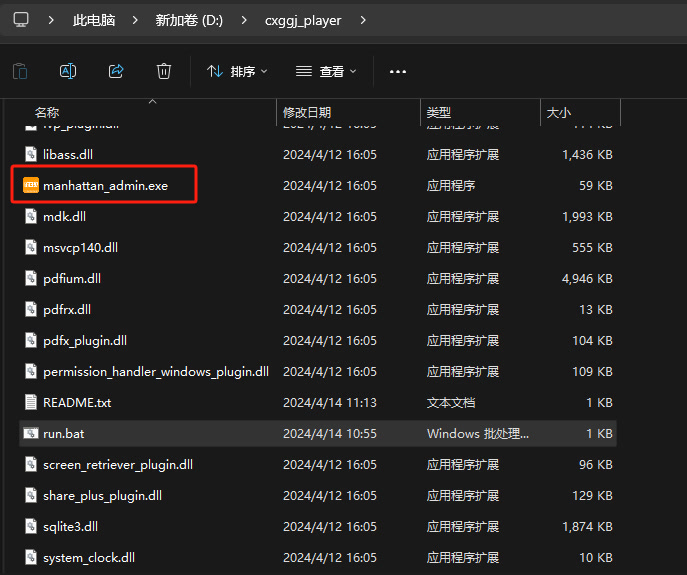
Task: Click the rename icon in toolbar
Action: click(x=68, y=71)
